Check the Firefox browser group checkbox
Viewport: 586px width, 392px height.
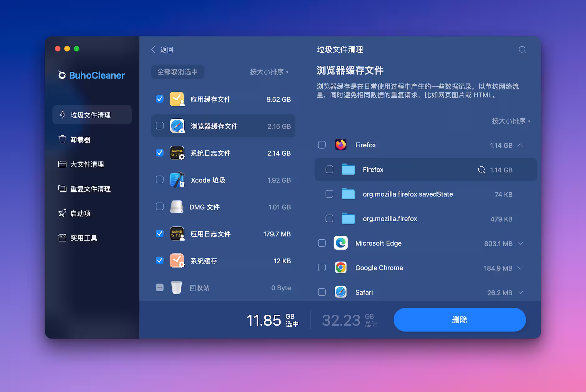point(322,145)
